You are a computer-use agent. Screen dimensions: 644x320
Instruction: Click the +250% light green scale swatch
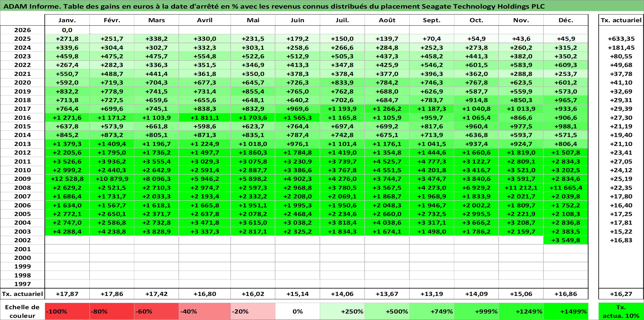pos(342,311)
